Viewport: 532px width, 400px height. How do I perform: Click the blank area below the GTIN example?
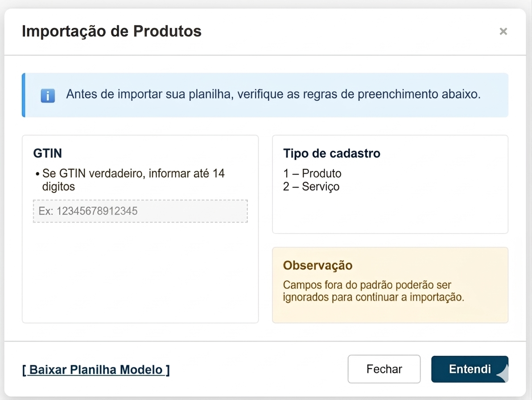click(x=140, y=272)
